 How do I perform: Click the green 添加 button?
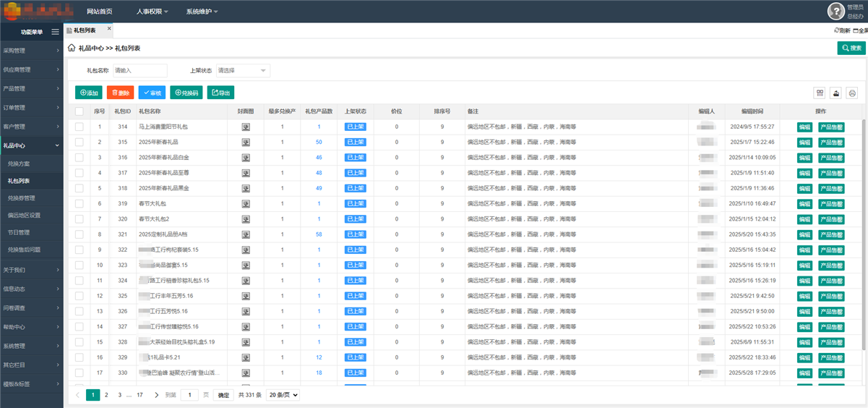click(x=89, y=93)
